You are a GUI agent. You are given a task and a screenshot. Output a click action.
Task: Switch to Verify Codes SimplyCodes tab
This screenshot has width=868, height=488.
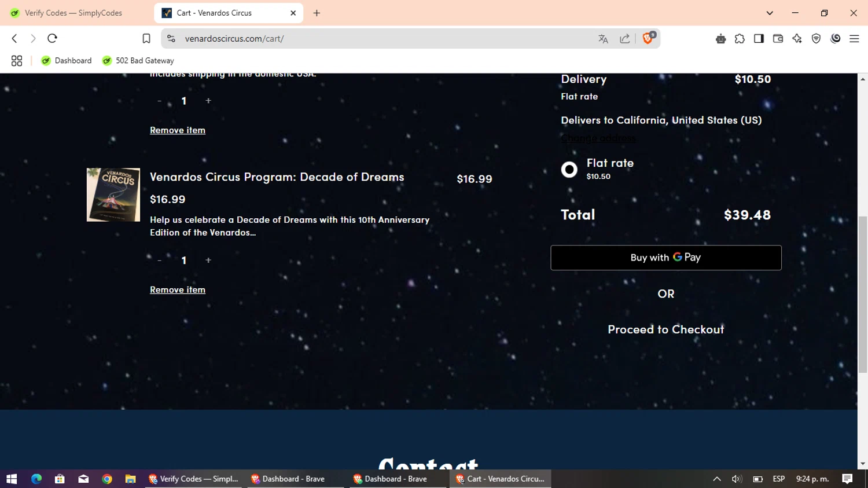[x=75, y=13]
